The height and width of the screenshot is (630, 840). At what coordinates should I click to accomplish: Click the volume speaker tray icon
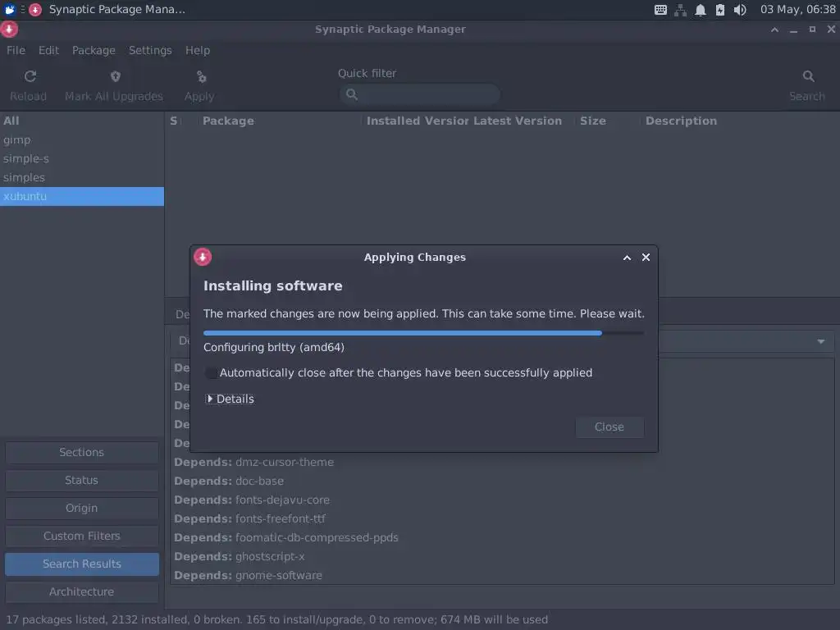point(740,10)
